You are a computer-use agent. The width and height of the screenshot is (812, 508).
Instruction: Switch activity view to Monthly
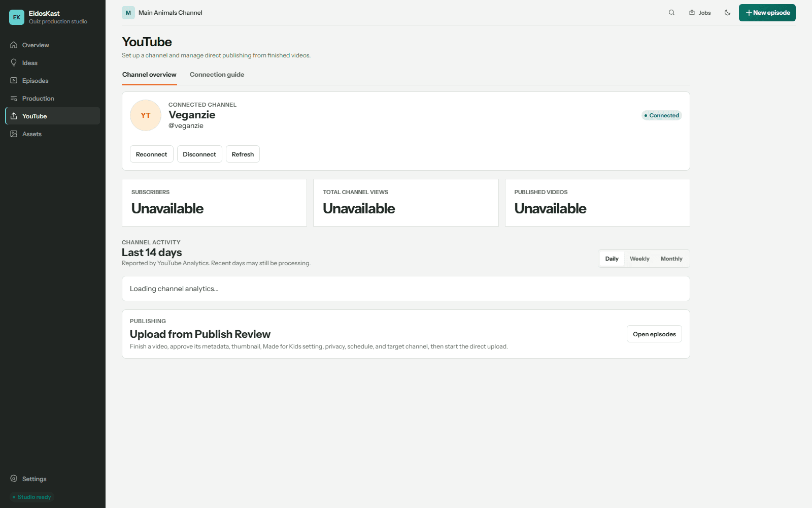[671, 259]
